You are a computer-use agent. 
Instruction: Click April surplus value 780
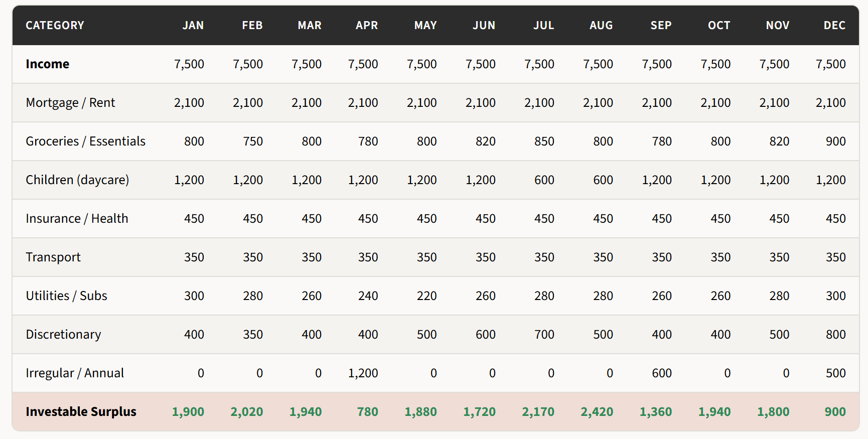368,411
